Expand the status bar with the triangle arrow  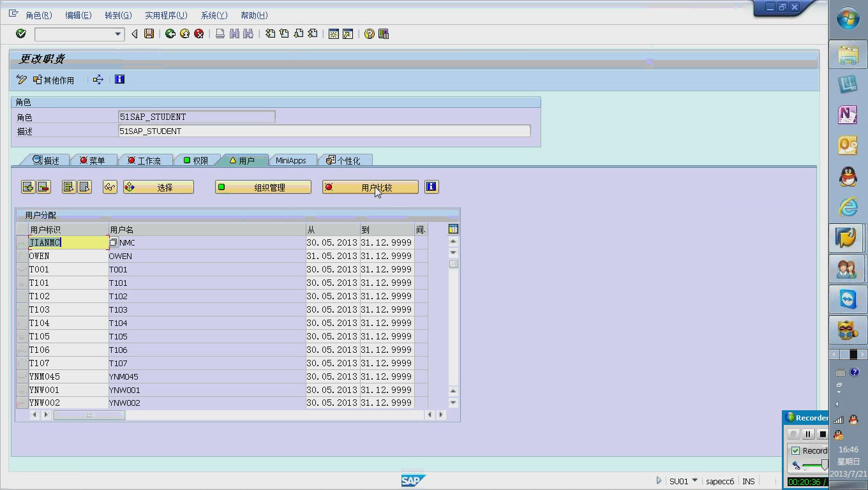pyautogui.click(x=659, y=481)
